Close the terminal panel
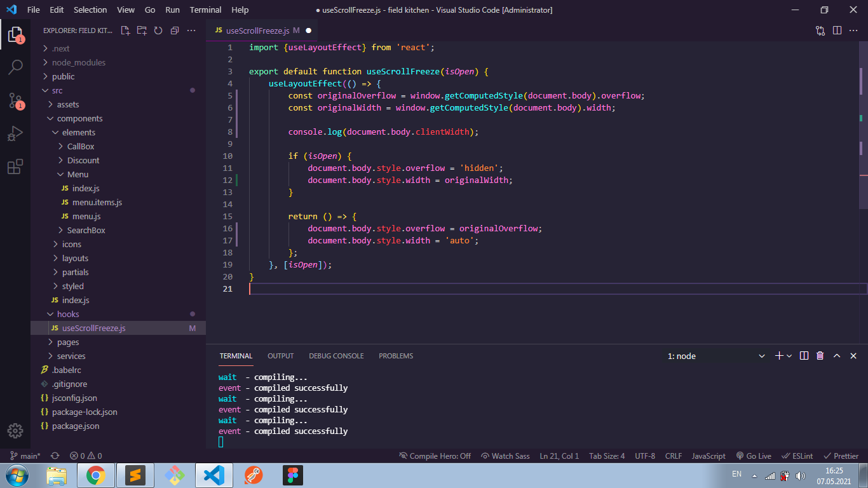The image size is (868, 488). point(853,356)
